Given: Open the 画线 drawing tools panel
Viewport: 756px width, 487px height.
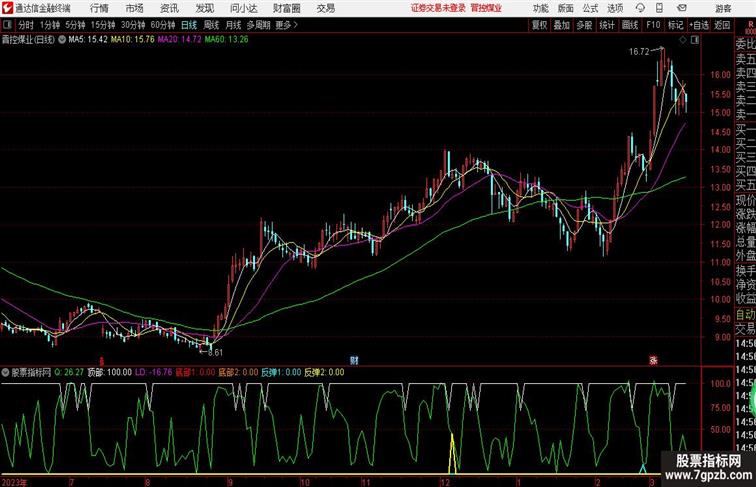Looking at the screenshot, I should (x=630, y=25).
